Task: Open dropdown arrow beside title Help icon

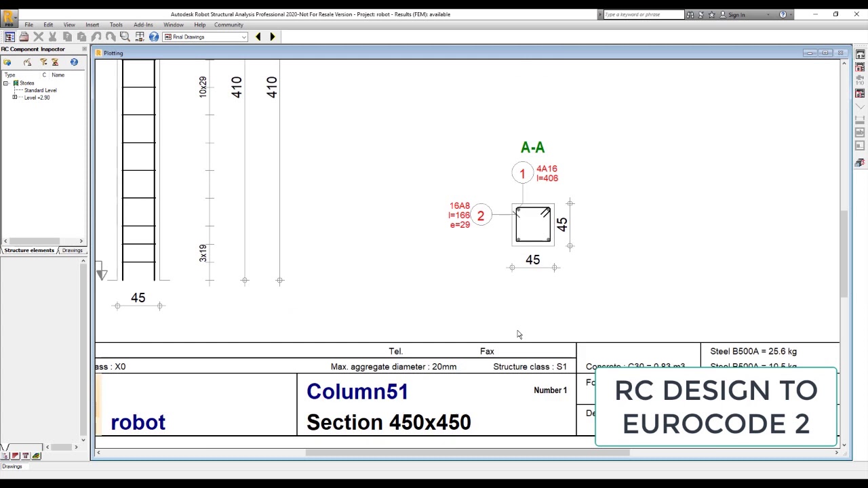Action: point(791,14)
